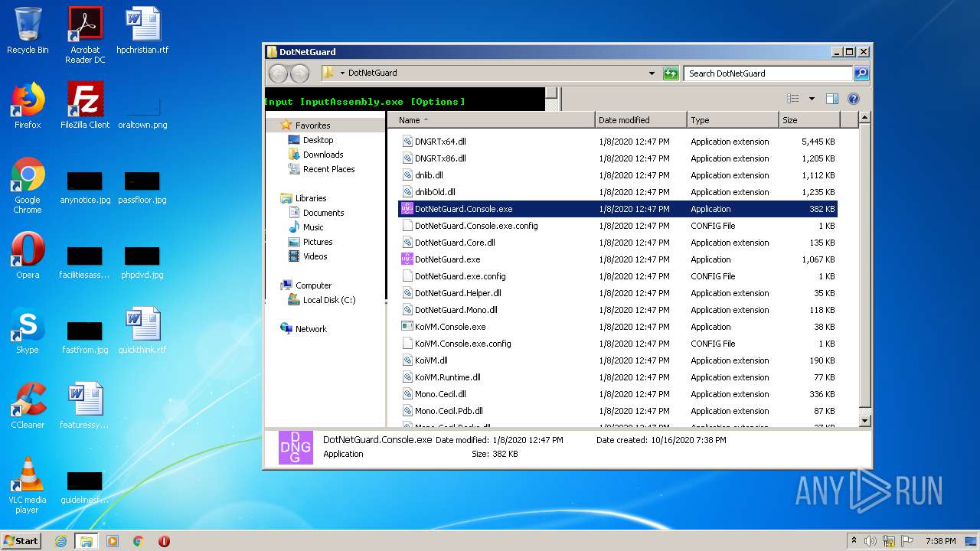The height and width of the screenshot is (551, 980).
Task: Select Local Disk (C:) in navigation pane
Action: [329, 300]
